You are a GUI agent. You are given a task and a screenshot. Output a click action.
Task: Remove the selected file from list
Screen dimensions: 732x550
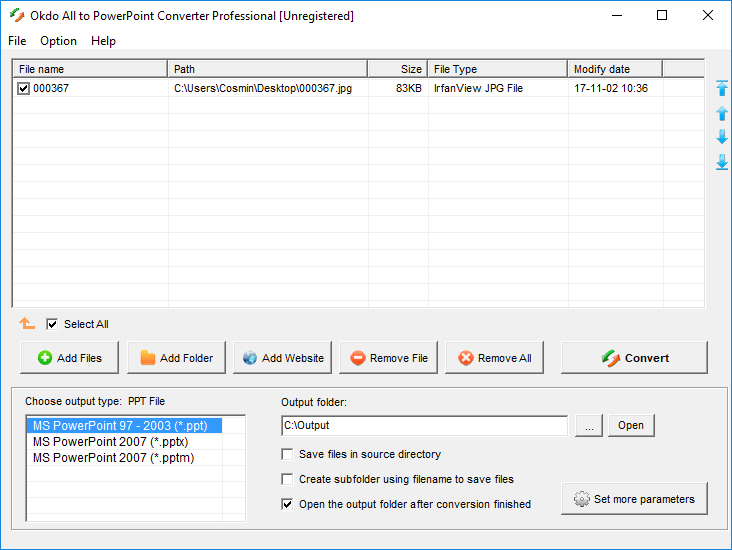[x=388, y=358]
